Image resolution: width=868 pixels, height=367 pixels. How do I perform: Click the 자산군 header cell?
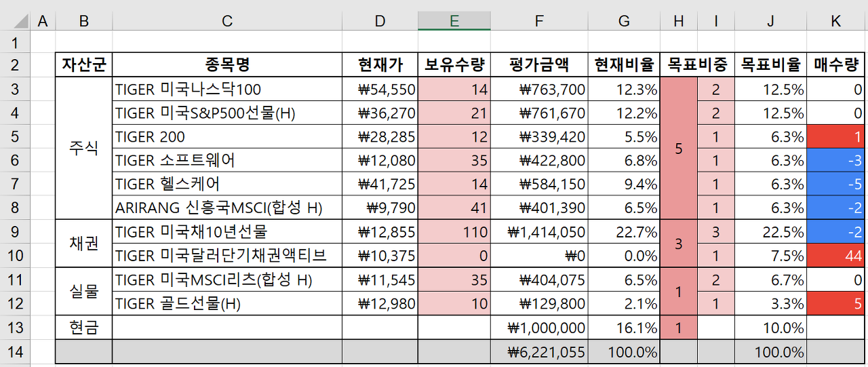(x=84, y=65)
